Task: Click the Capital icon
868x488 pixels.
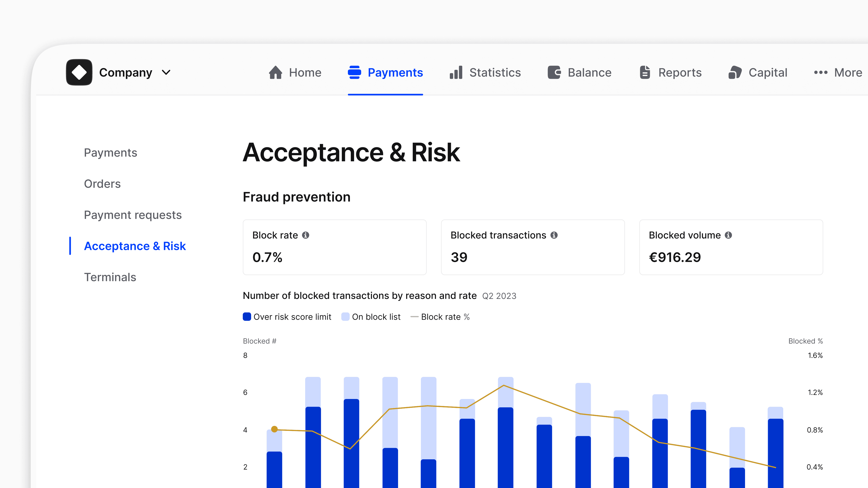Action: tap(735, 72)
